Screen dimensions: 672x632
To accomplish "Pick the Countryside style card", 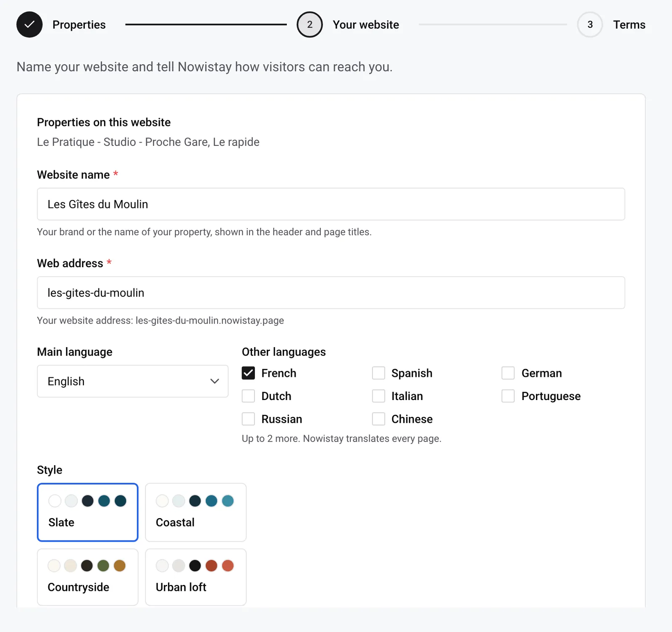I will pos(88,577).
